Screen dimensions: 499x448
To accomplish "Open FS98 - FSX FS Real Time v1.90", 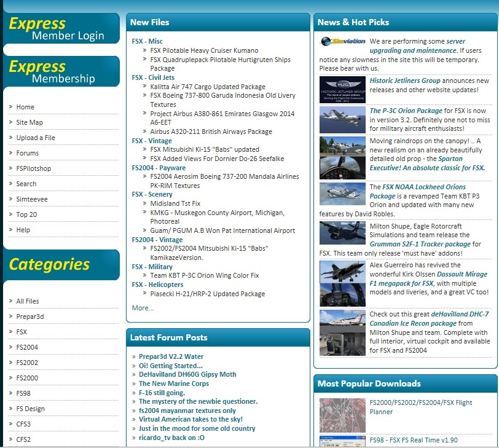I will [414, 441].
